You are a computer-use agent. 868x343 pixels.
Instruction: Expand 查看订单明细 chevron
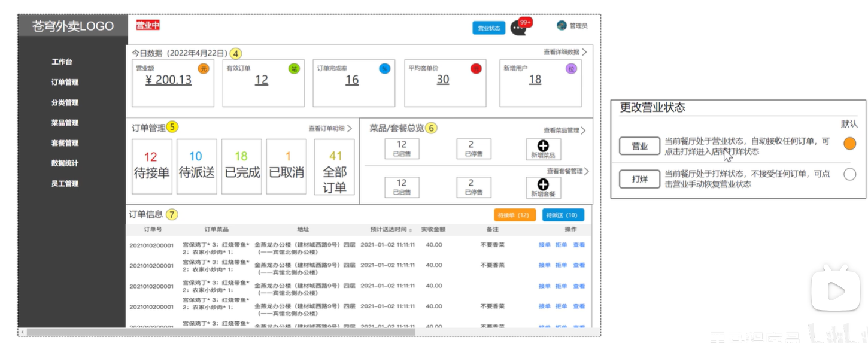(350, 128)
